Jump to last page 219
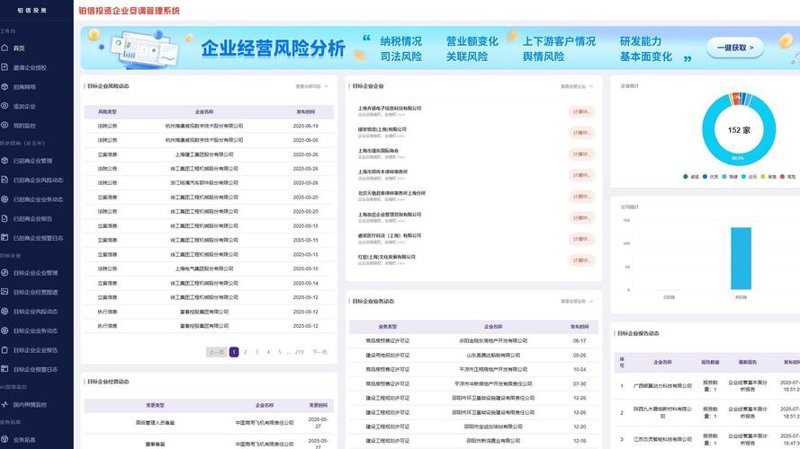This screenshot has height=449, width=800. (x=299, y=352)
